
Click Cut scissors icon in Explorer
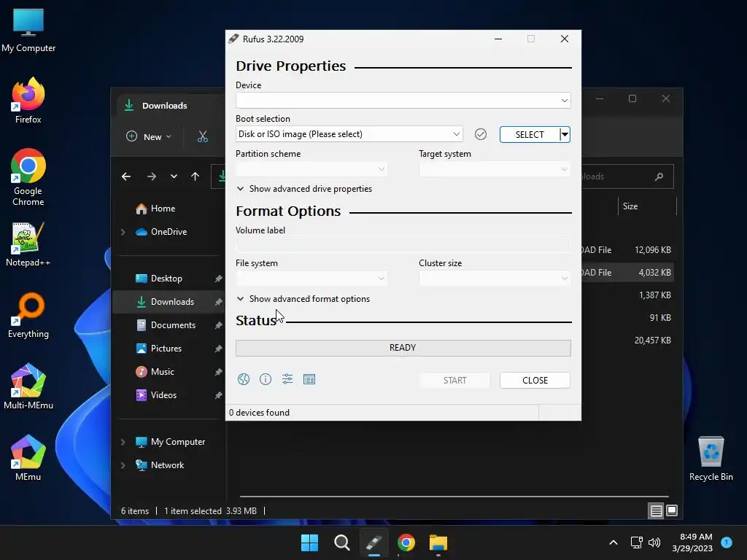203,136
